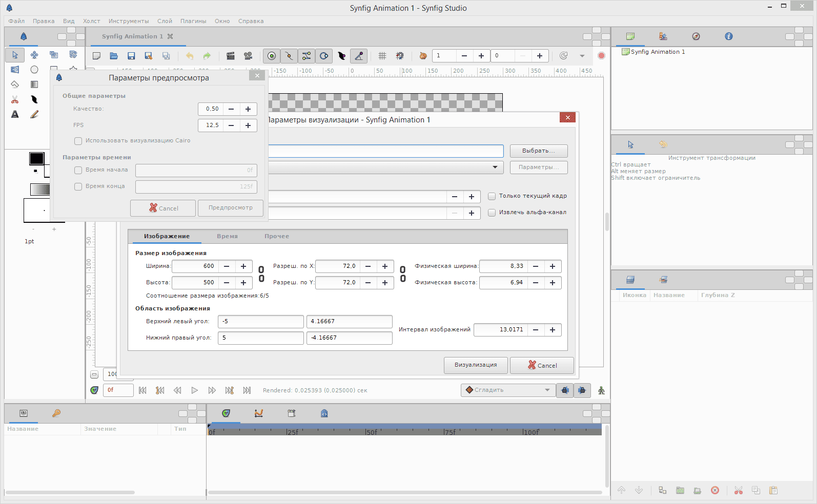
Task: Select the Draw pencil tool
Action: 34,114
